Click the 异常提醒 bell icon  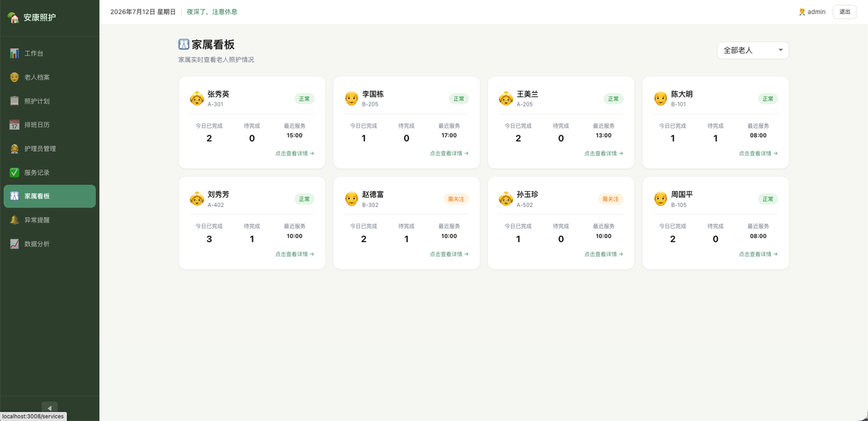(14, 220)
